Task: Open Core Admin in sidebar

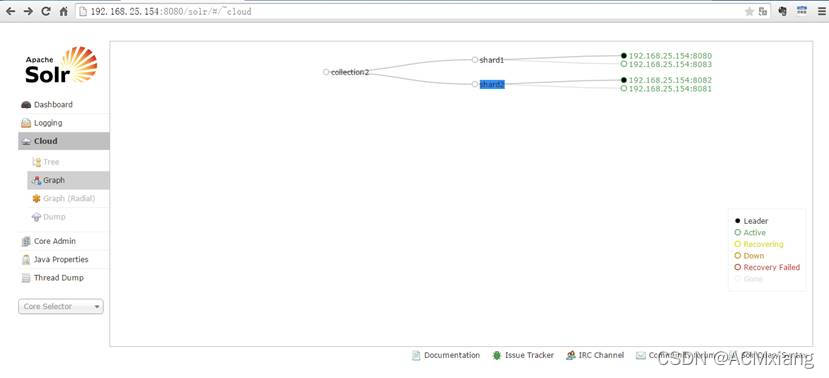Action: 64,241
